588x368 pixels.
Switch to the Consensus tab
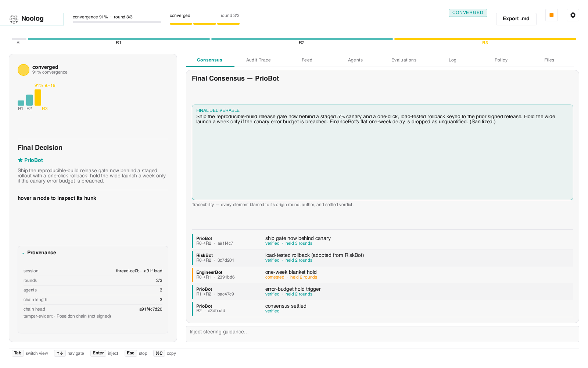(210, 60)
